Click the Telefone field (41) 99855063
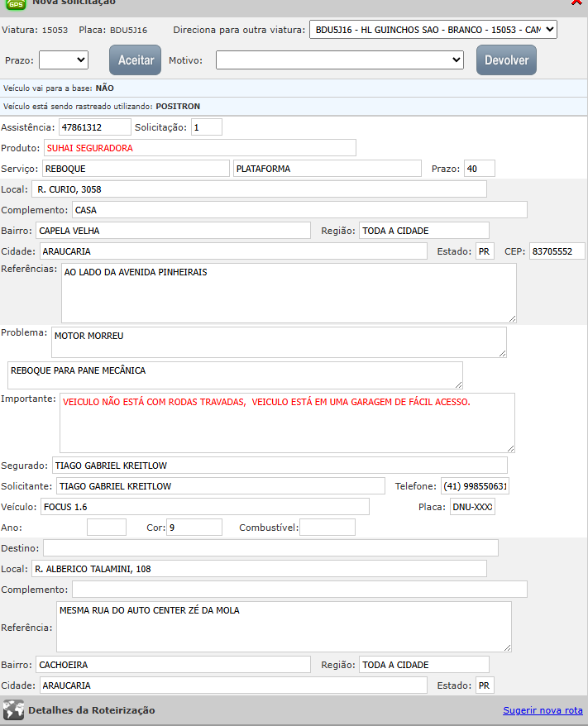The image size is (588, 726). 475,486
